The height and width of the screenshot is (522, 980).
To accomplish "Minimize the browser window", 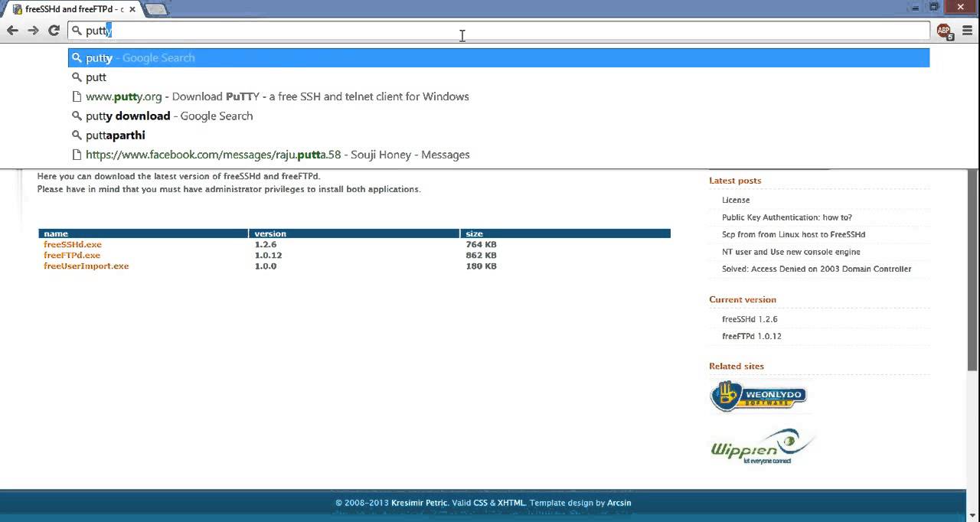I will click(916, 6).
